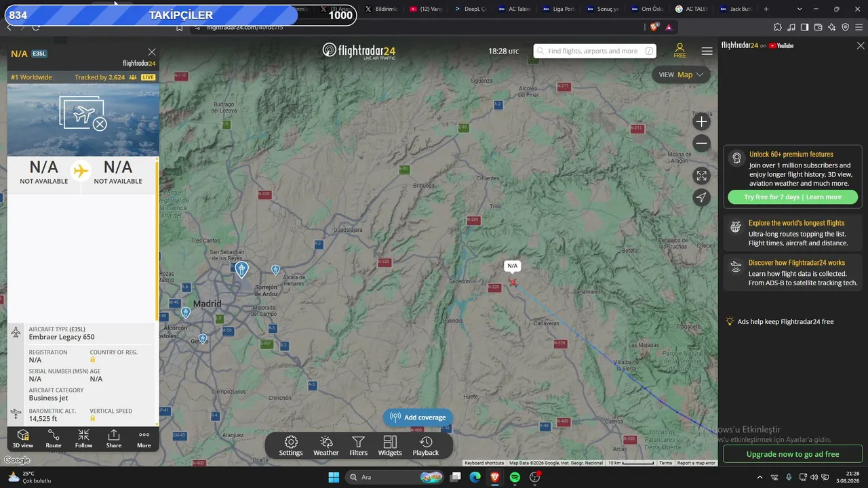Screen dimensions: 868x488
Task: Open the browser Extensions puzzle icon
Action: 778,27
